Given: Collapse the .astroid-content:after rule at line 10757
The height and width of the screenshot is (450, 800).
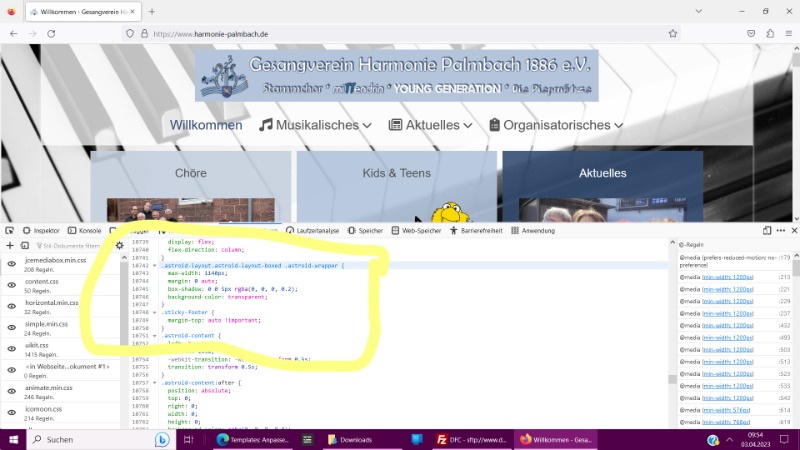Looking at the screenshot, I should coord(155,383).
